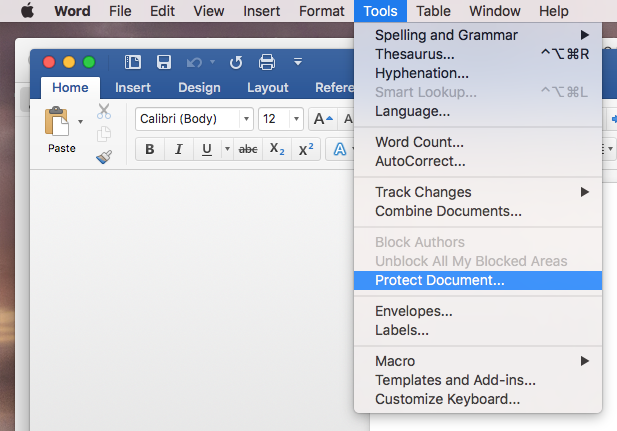The height and width of the screenshot is (431, 617).
Task: Click the Calibri (Body) font name field
Action: (x=188, y=119)
